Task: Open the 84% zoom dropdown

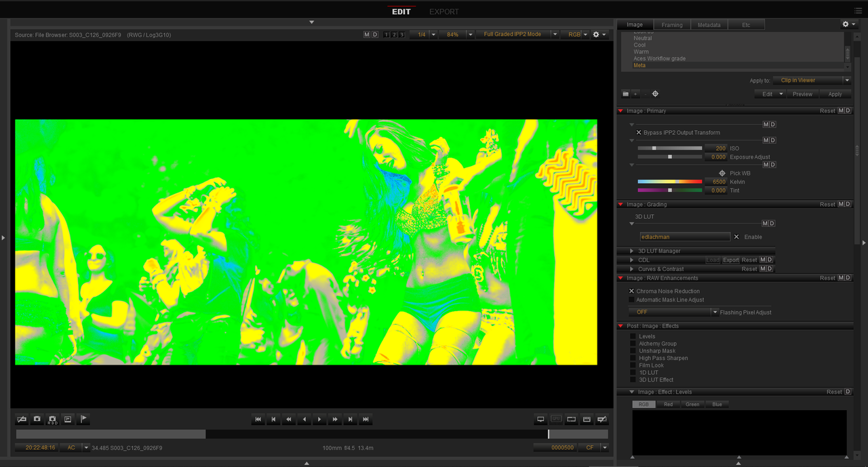Action: tap(456, 35)
